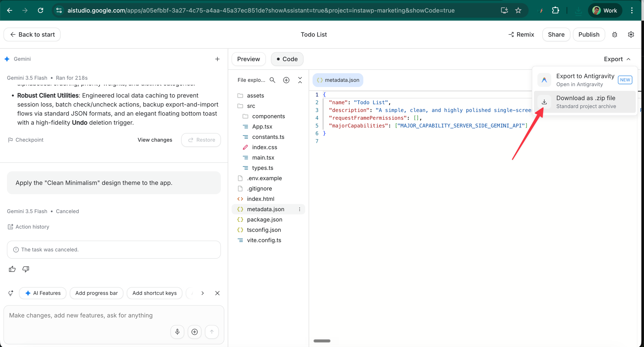
Task: Remix the Todo List app
Action: click(x=521, y=34)
